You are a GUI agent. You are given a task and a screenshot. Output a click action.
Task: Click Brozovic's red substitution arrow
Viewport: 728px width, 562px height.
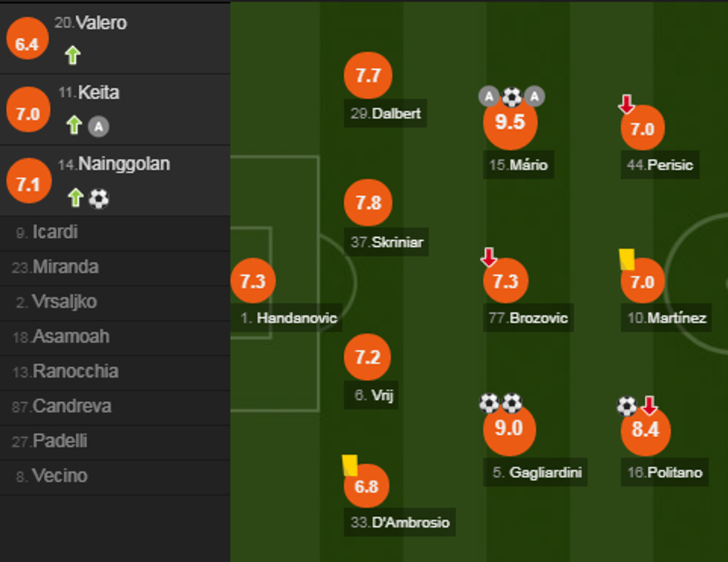click(488, 257)
